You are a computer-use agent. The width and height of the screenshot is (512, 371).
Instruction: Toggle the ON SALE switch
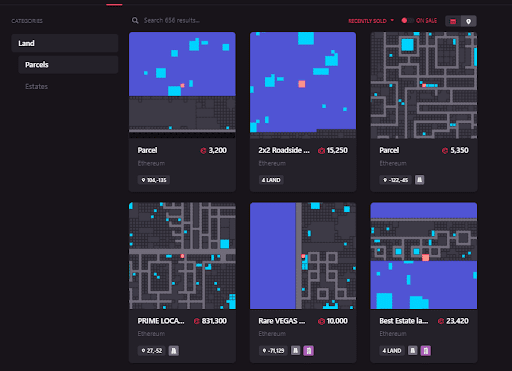pyautogui.click(x=407, y=21)
